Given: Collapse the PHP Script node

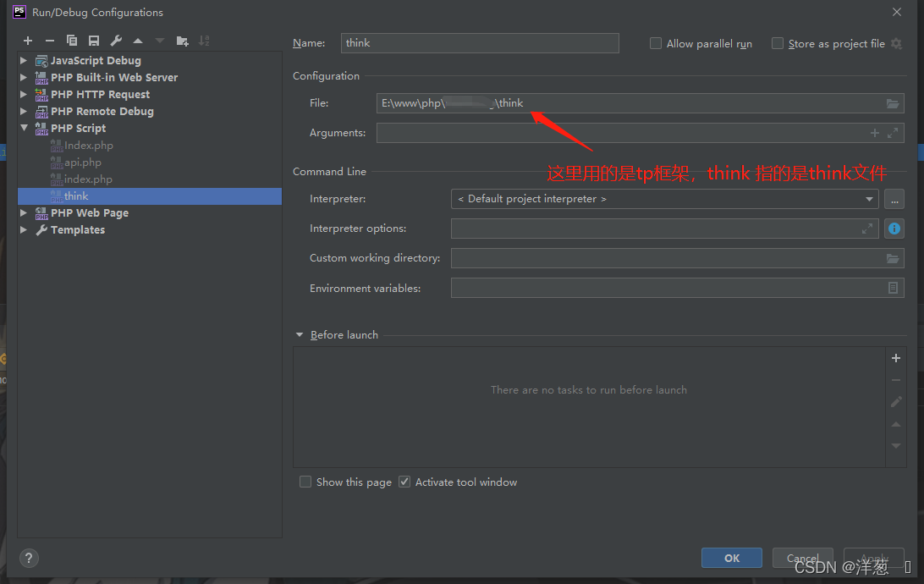Looking at the screenshot, I should coord(24,128).
